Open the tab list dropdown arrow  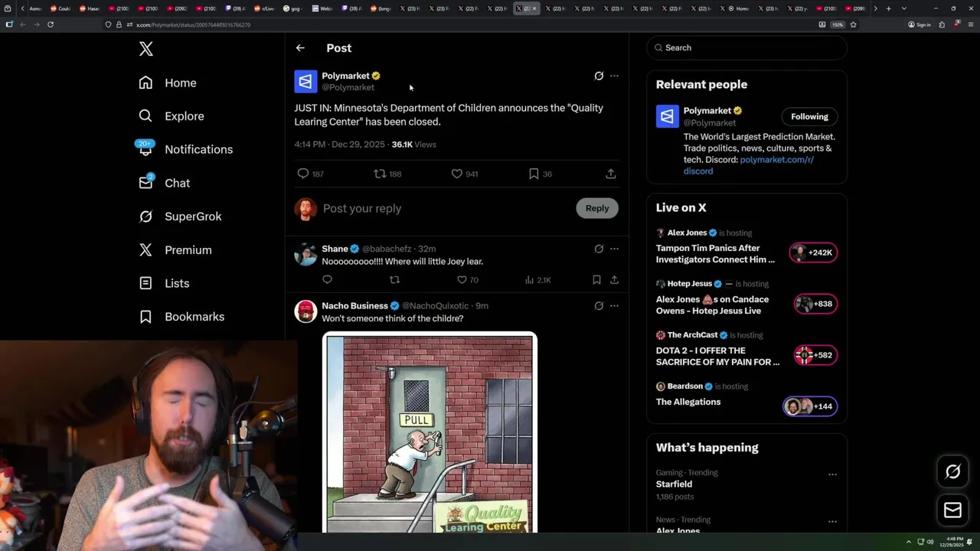904,8
